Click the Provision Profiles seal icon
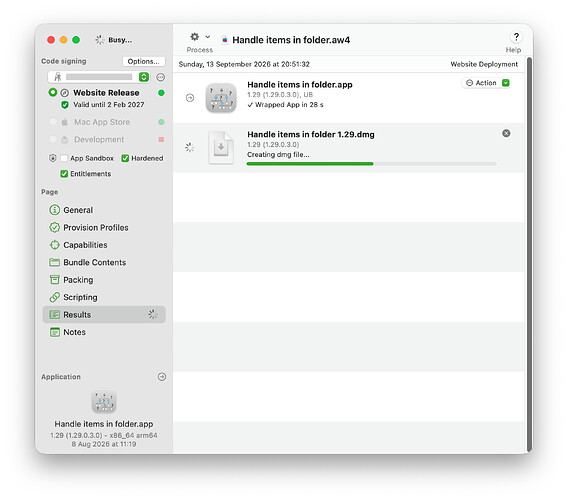The width and height of the screenshot is (567, 500). pos(54,227)
